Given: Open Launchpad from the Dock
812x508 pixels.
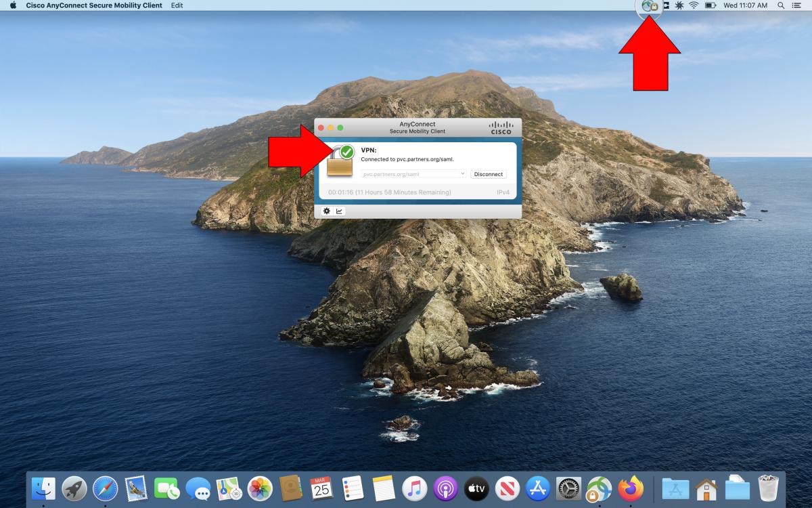Looking at the screenshot, I should [x=74, y=488].
